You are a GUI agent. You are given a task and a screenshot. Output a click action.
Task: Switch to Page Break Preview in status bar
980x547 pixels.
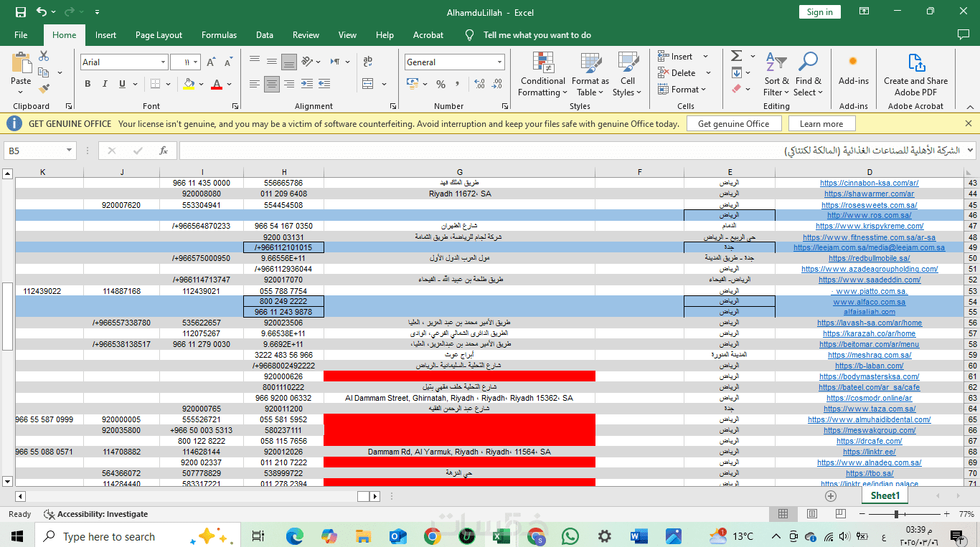[x=839, y=514]
